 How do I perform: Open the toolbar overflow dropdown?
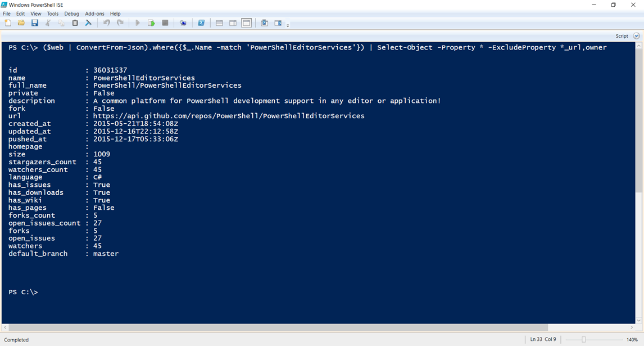tap(287, 25)
